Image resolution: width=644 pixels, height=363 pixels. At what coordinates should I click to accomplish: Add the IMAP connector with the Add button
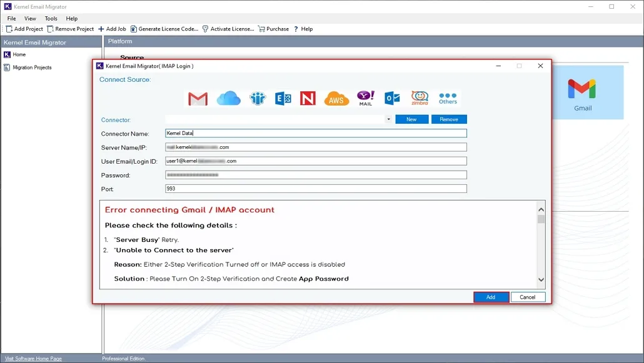491,297
